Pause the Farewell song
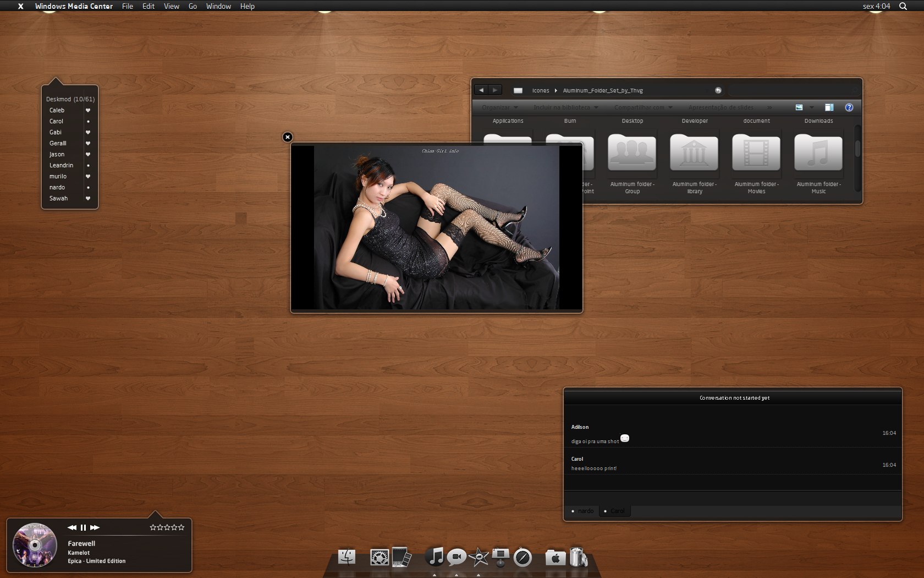Image resolution: width=924 pixels, height=578 pixels. (x=84, y=527)
